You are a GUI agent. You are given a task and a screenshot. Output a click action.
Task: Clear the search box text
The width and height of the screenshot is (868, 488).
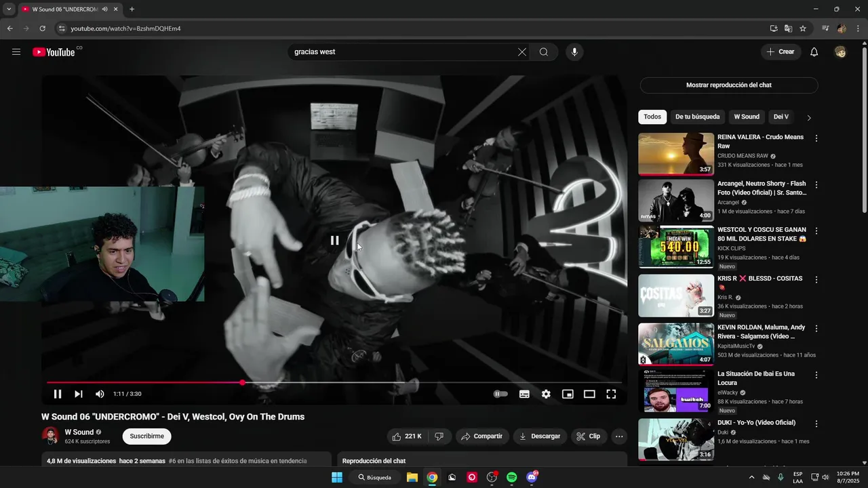tap(522, 52)
